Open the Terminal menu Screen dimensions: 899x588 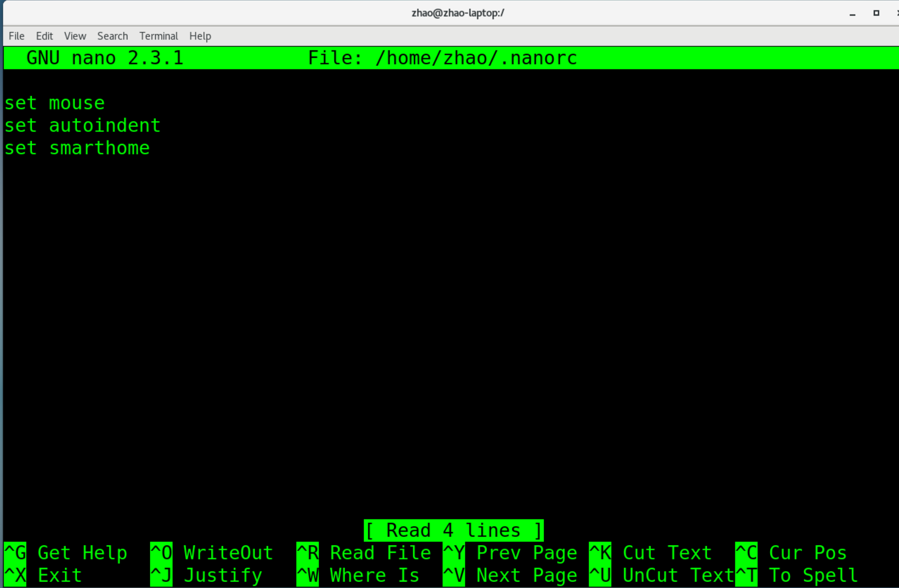158,36
